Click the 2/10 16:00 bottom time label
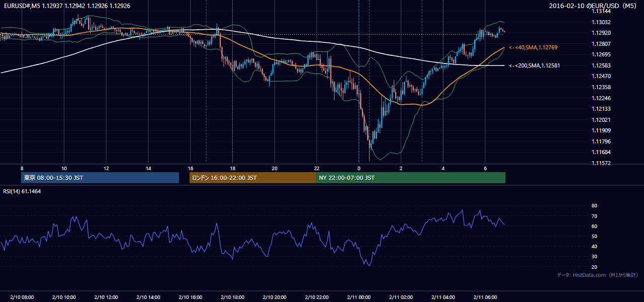Screen dimensions: 644x302 click(x=190, y=297)
